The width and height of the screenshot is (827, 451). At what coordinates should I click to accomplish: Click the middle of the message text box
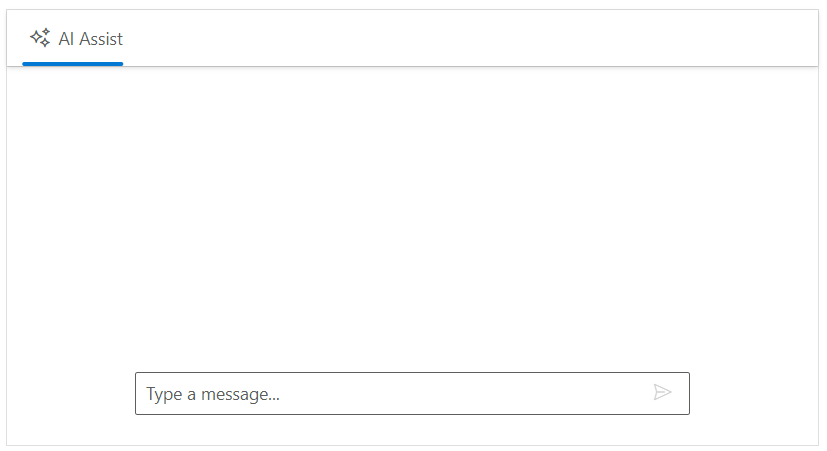click(412, 394)
